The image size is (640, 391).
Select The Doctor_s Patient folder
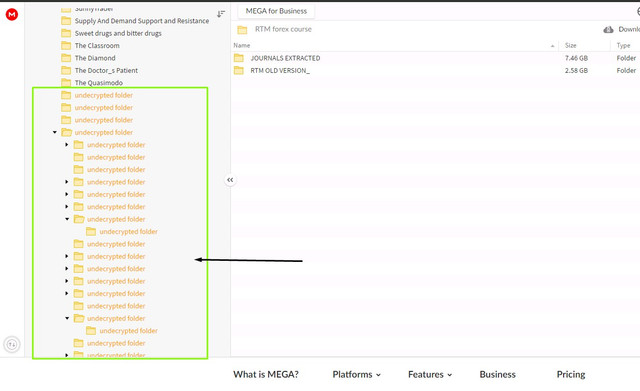[x=106, y=70]
